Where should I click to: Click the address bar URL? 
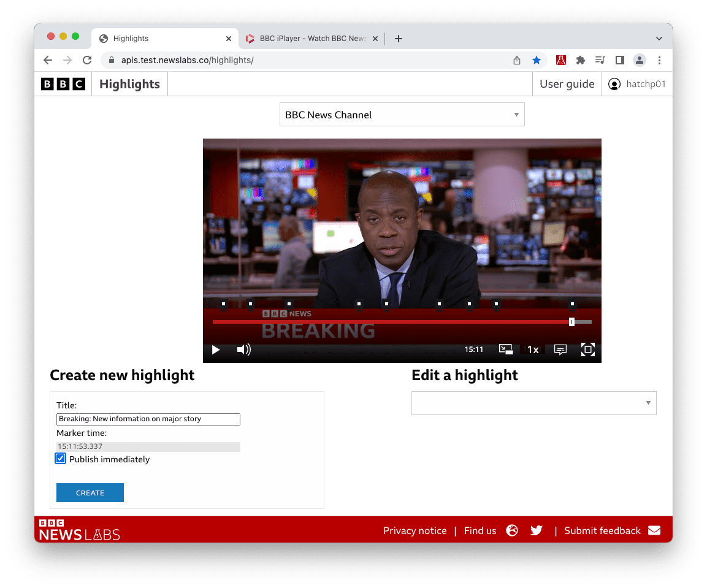pos(187,61)
